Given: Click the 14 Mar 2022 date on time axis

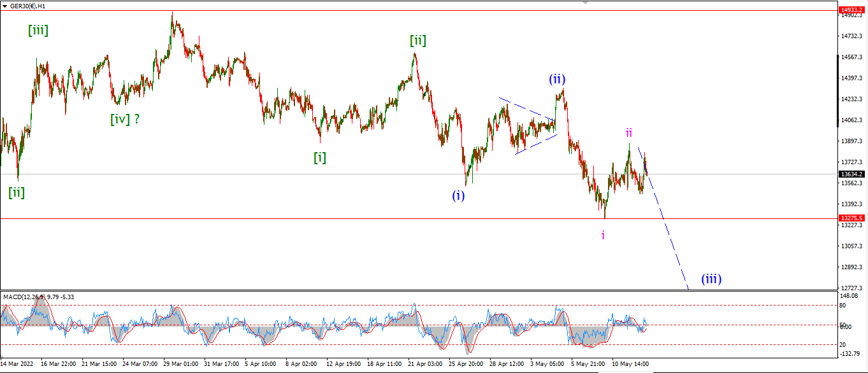Looking at the screenshot, I should click(17, 364).
